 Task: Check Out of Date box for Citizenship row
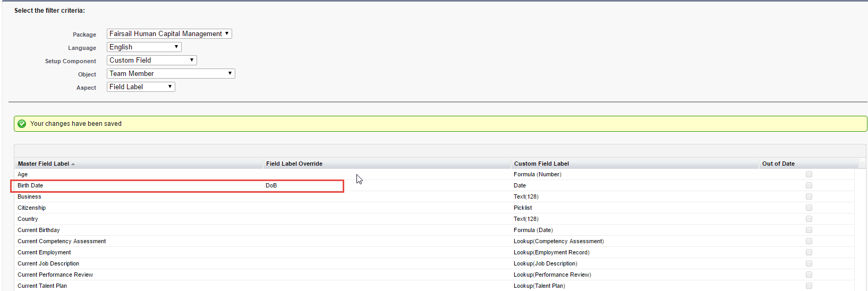[x=809, y=208]
